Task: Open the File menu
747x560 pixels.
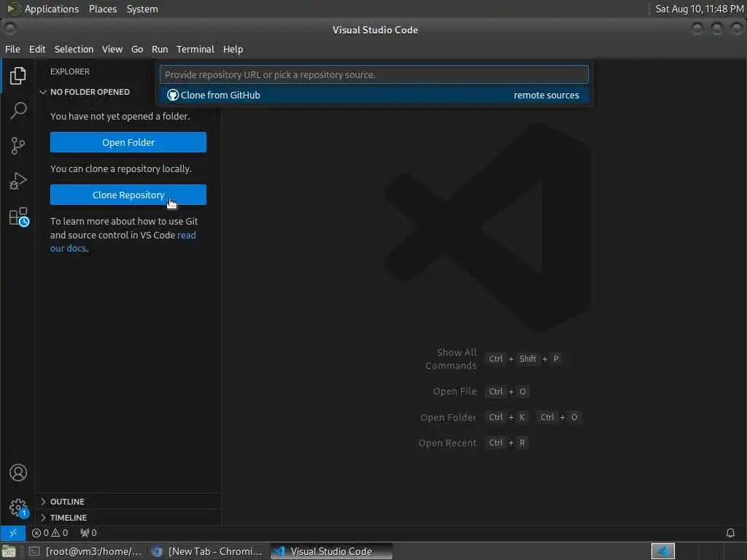Action: (13, 49)
